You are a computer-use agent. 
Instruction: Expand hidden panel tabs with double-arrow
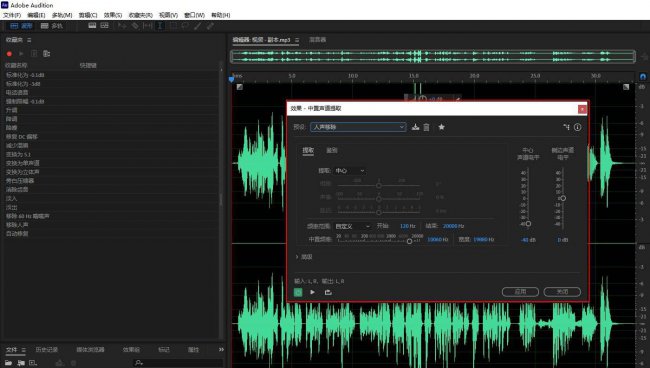coord(221,350)
